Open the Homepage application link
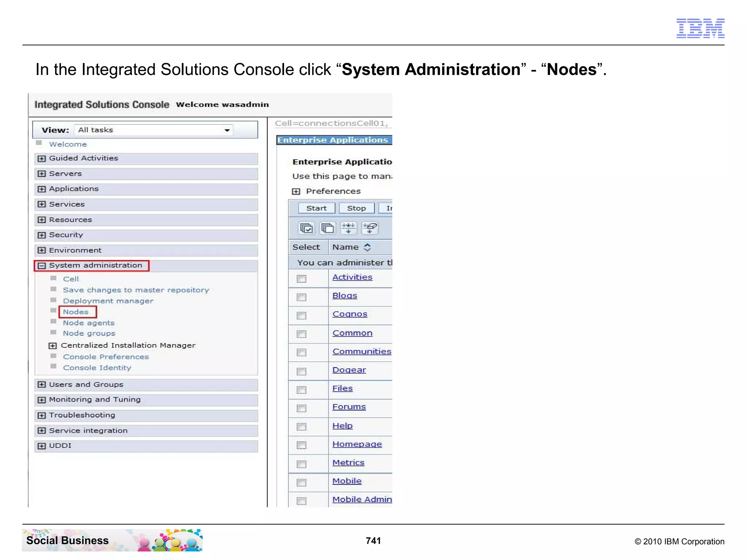The height and width of the screenshot is (560, 747). point(357,444)
